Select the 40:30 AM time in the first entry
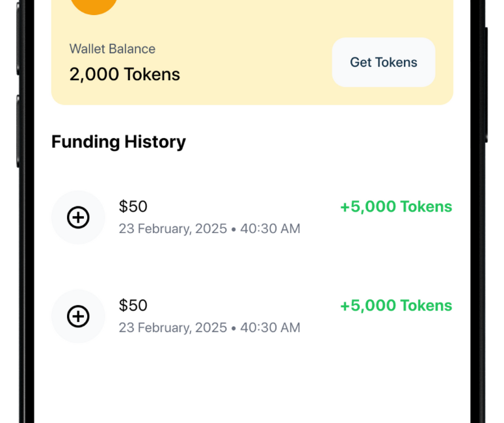The image size is (504, 423). (x=270, y=229)
